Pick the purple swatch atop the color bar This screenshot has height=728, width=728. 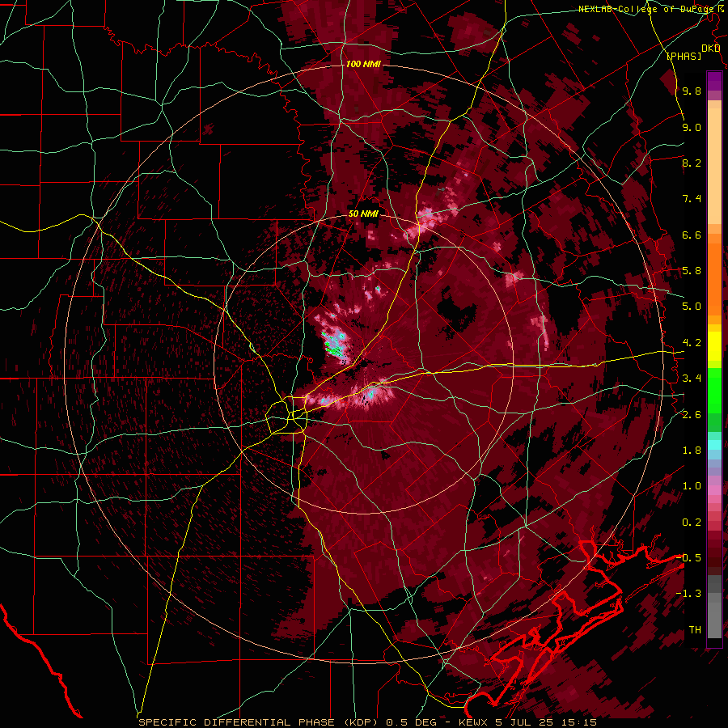click(x=714, y=81)
